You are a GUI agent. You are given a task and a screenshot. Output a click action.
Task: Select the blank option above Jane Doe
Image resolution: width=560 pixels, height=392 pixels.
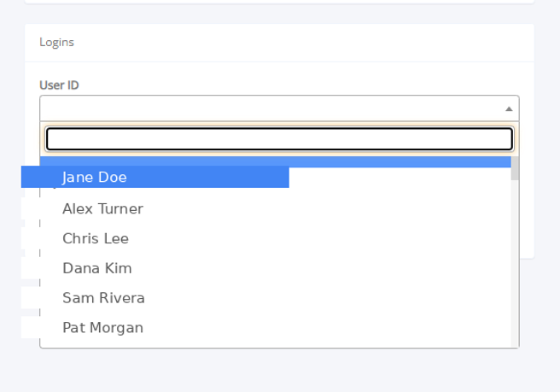(276, 161)
